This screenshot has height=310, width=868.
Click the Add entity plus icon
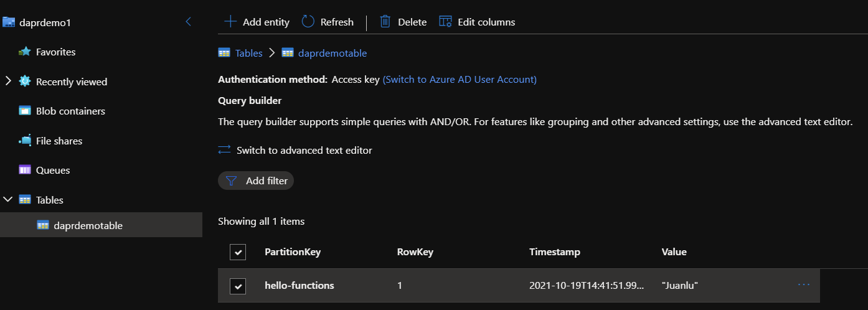(230, 22)
